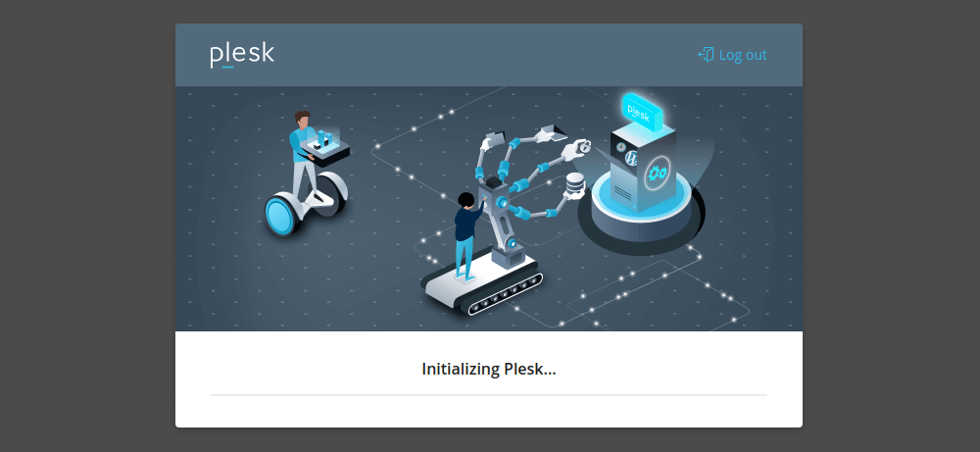Click the glowing round pedestal under server
The width and height of the screenshot is (980, 452).
tap(641, 210)
